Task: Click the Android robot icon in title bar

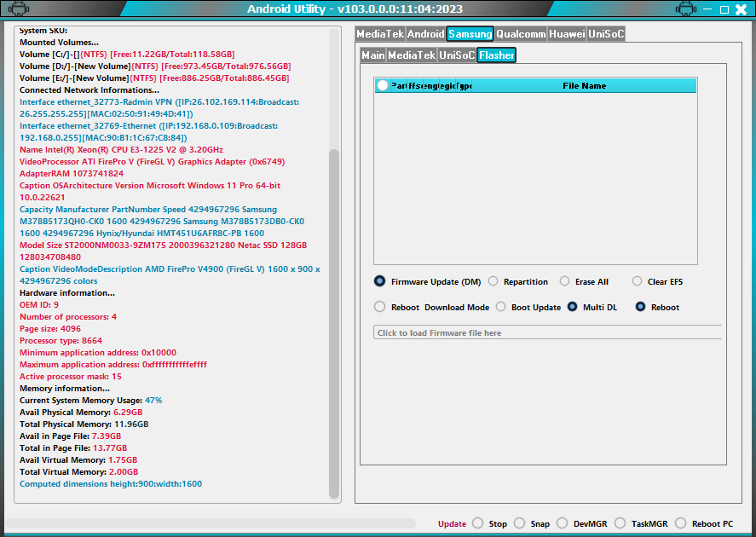Action: coord(19,9)
